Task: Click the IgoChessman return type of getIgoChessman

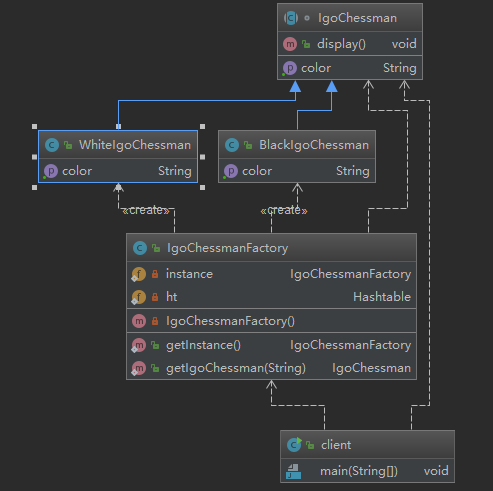Action: coord(371,368)
